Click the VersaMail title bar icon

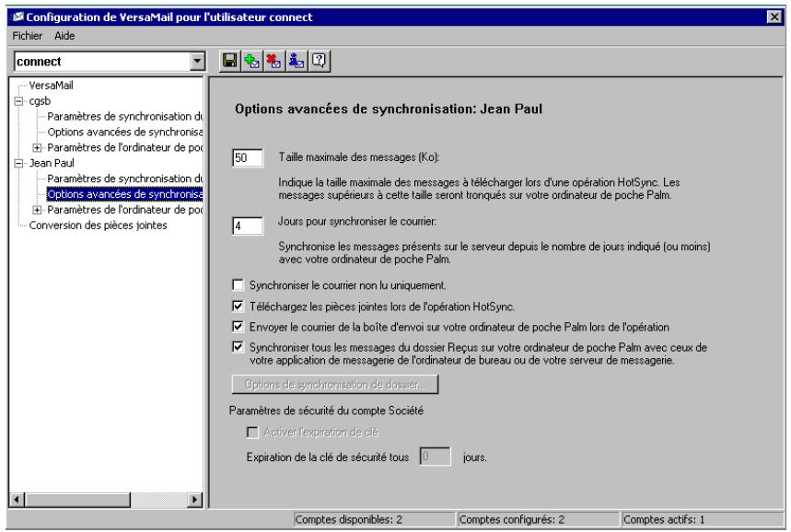18,17
